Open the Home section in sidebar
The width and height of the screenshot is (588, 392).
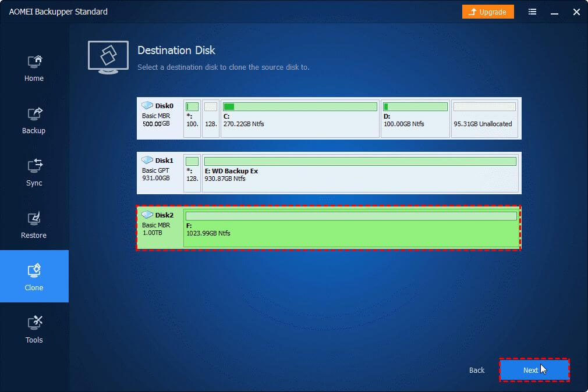tap(34, 69)
